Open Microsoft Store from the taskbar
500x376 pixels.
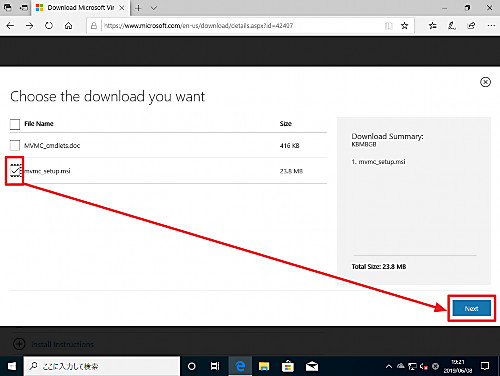pyautogui.click(x=288, y=366)
